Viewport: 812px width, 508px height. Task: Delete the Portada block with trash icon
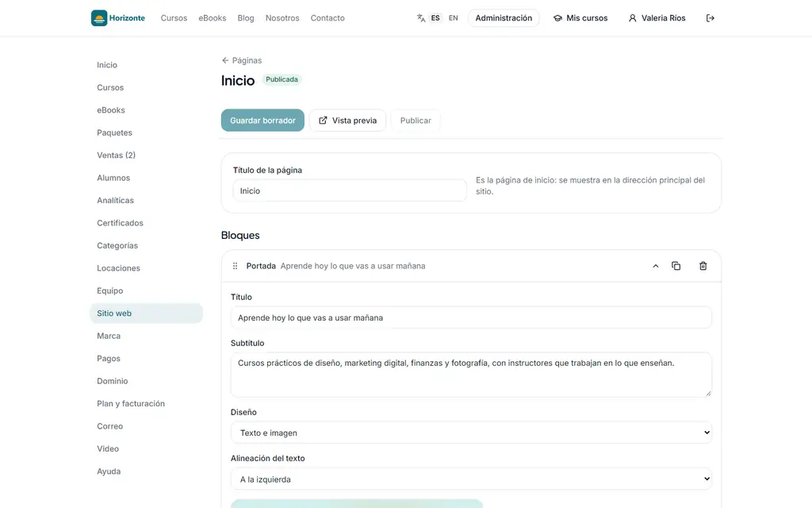coord(703,266)
